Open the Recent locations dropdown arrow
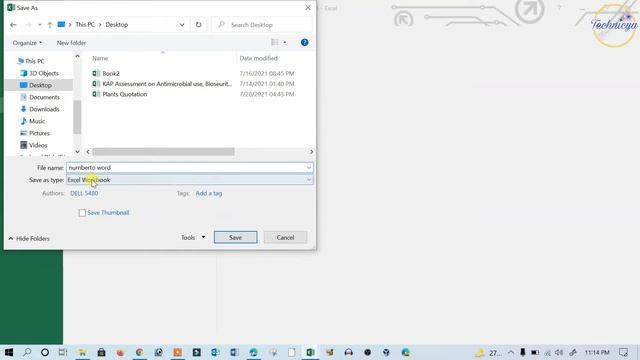This screenshot has width=640, height=360. click(40, 25)
